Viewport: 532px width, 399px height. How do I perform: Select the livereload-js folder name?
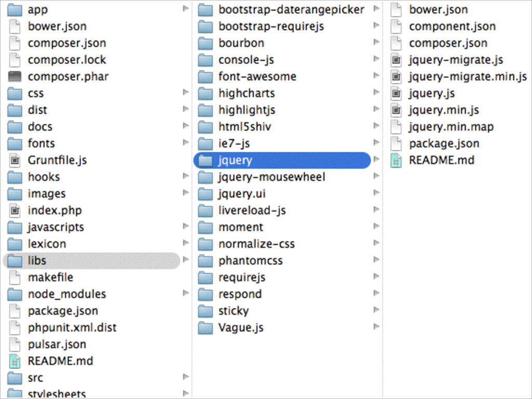[x=252, y=211]
